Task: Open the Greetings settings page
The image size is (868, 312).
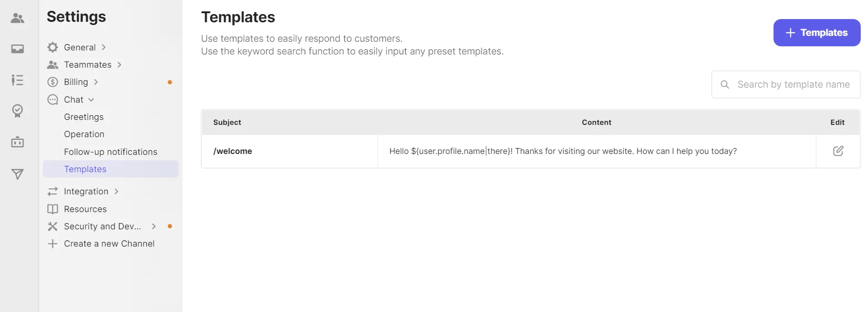Action: pos(84,117)
